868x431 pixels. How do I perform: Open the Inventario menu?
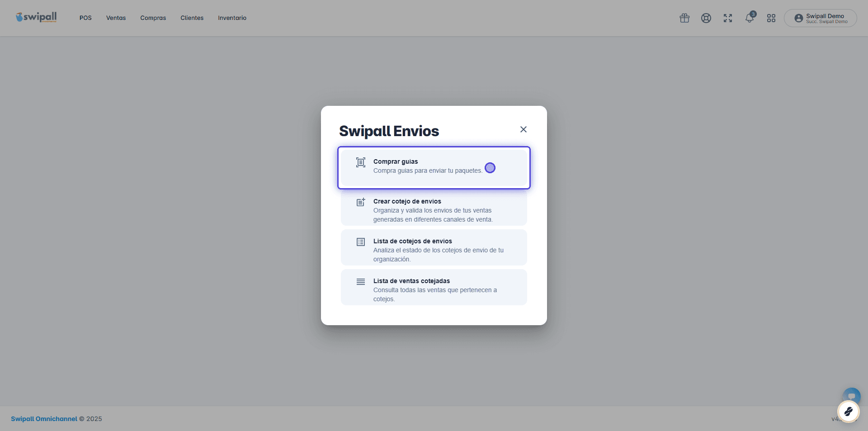tap(232, 18)
